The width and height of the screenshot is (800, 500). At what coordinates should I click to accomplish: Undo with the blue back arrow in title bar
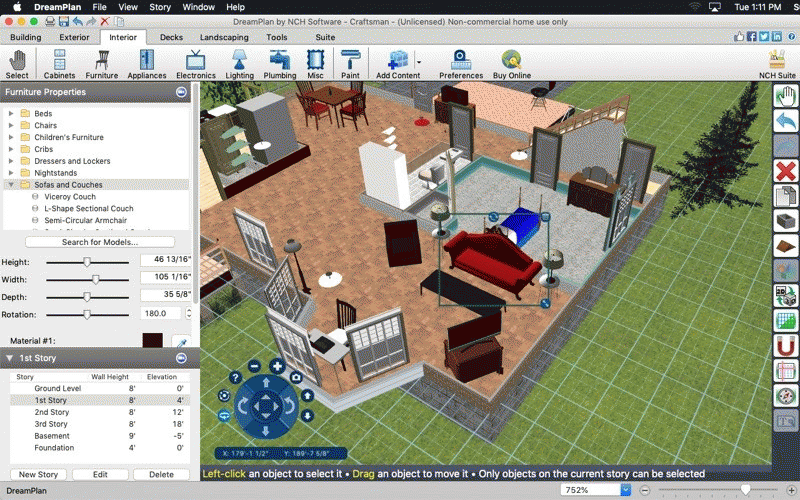[78, 21]
